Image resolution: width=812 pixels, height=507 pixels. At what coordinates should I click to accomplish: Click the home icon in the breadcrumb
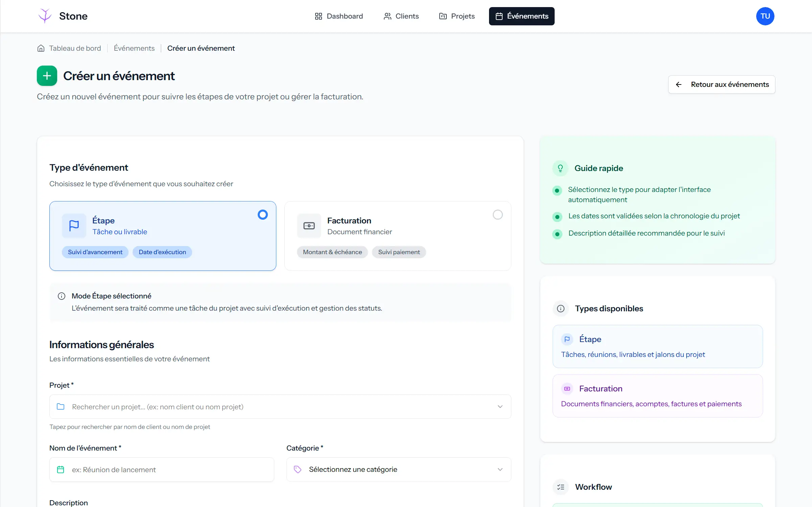pos(41,48)
